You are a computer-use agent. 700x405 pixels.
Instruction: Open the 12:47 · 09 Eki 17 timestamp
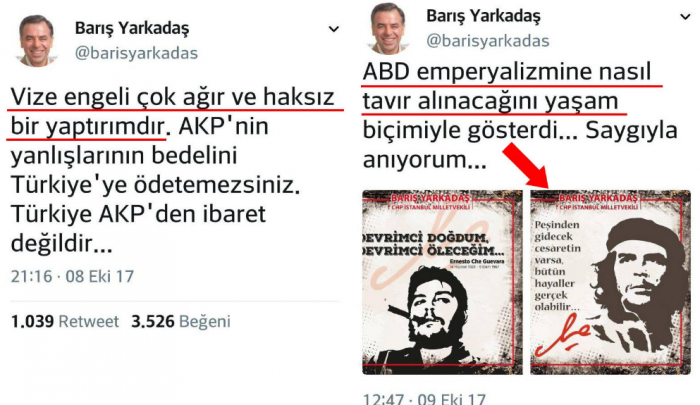point(424,398)
